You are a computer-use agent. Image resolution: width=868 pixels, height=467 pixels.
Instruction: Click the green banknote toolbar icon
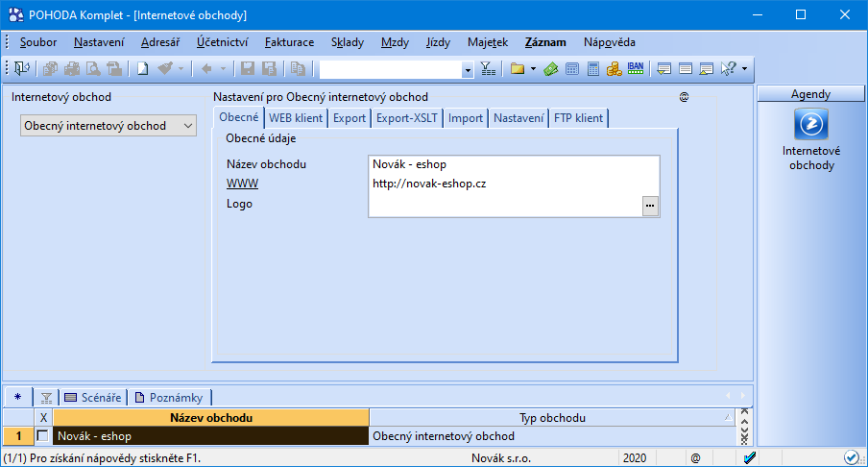tap(551, 68)
